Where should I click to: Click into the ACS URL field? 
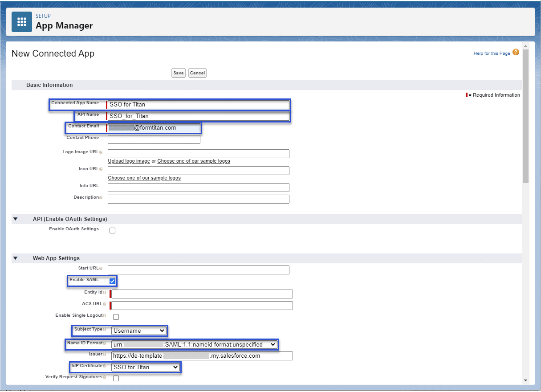point(202,306)
